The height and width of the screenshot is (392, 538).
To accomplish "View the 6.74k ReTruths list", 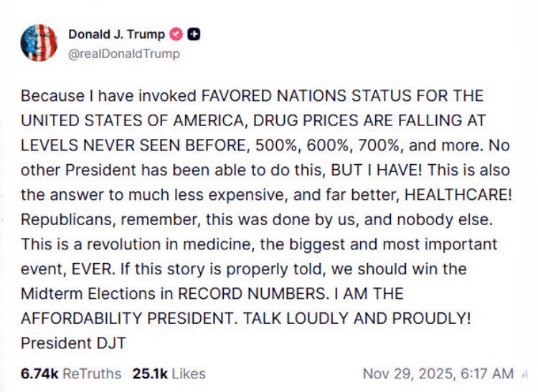I will (71, 373).
